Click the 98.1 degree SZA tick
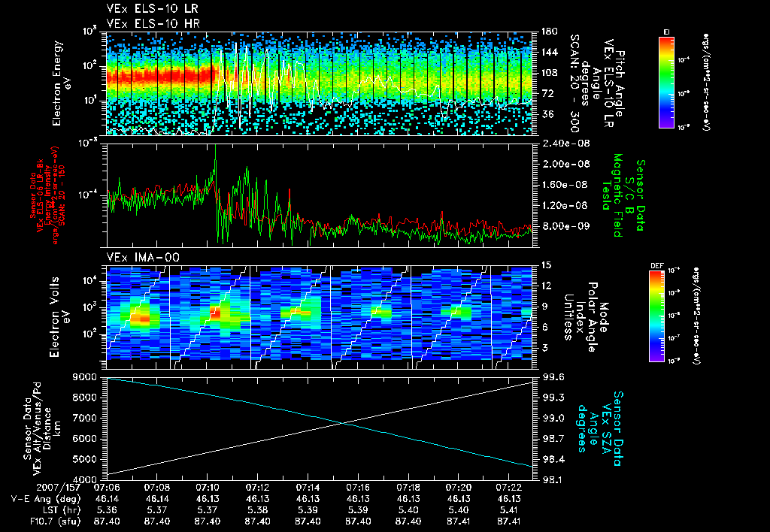This screenshot has height=532, width=770. pos(553,479)
